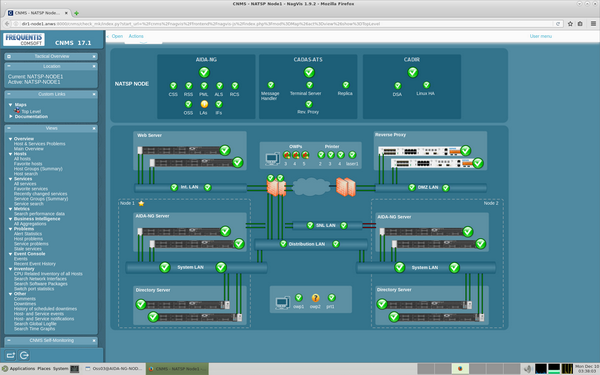This screenshot has width=600, height=375.
Task: Open Search performance data link
Action: coord(39,214)
